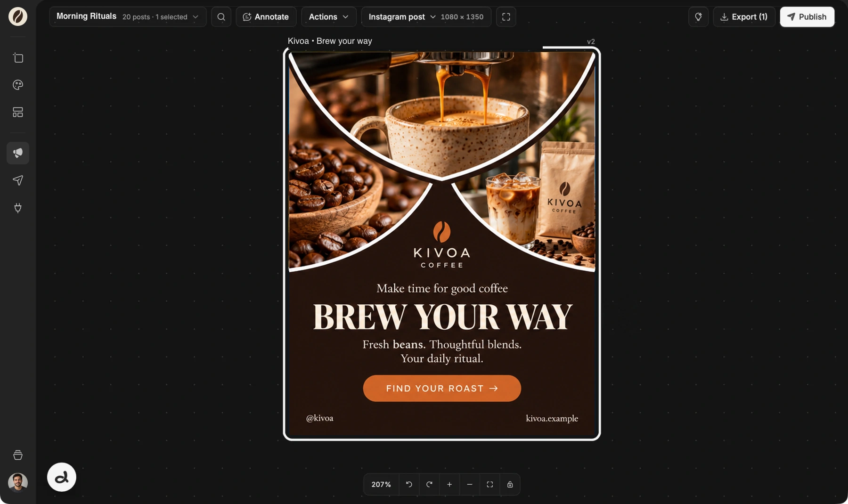The height and width of the screenshot is (504, 848).
Task: Click the 1080 × 1350 dimensions text
Action: coord(462,17)
